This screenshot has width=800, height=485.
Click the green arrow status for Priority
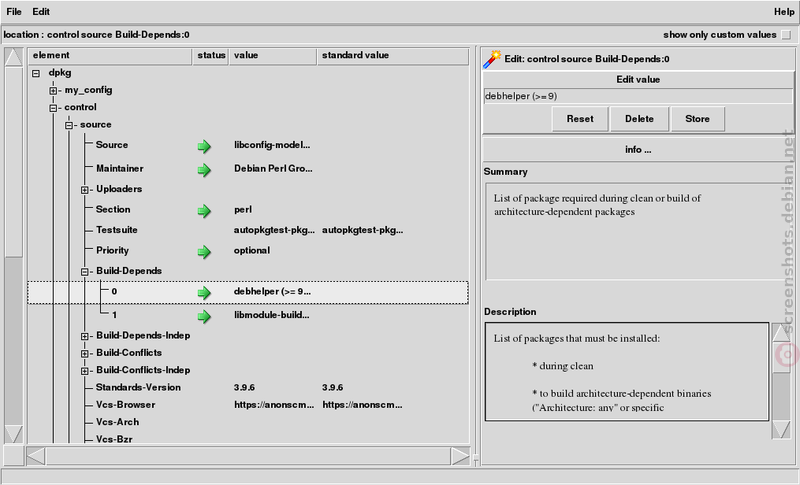pyautogui.click(x=204, y=252)
